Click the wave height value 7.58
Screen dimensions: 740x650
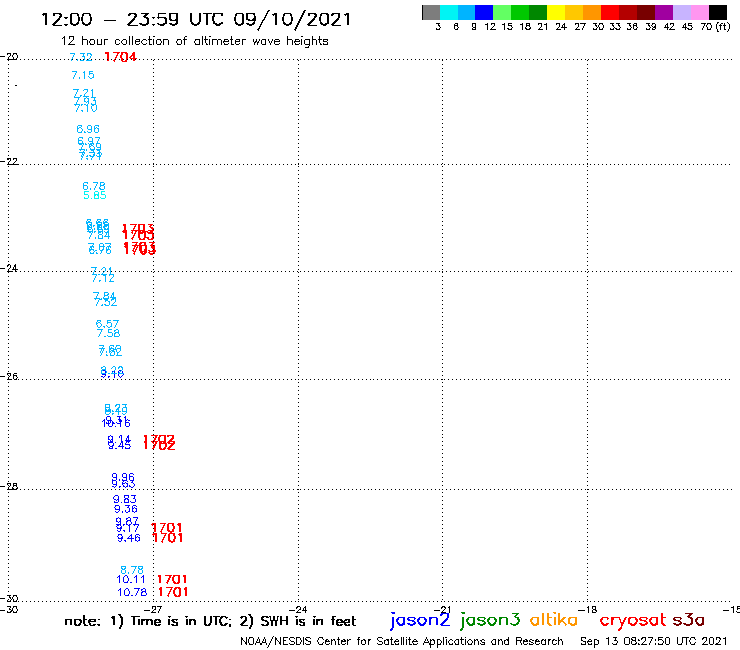tap(109, 333)
